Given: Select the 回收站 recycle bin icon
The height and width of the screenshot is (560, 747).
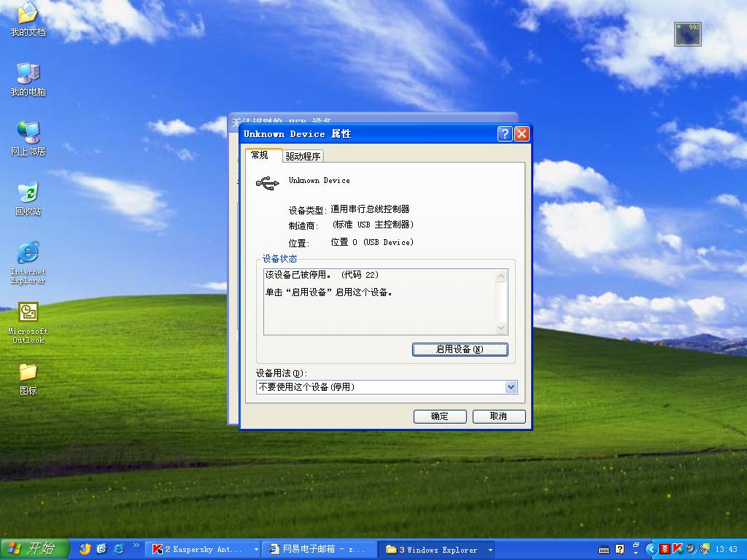Looking at the screenshot, I should [x=28, y=199].
